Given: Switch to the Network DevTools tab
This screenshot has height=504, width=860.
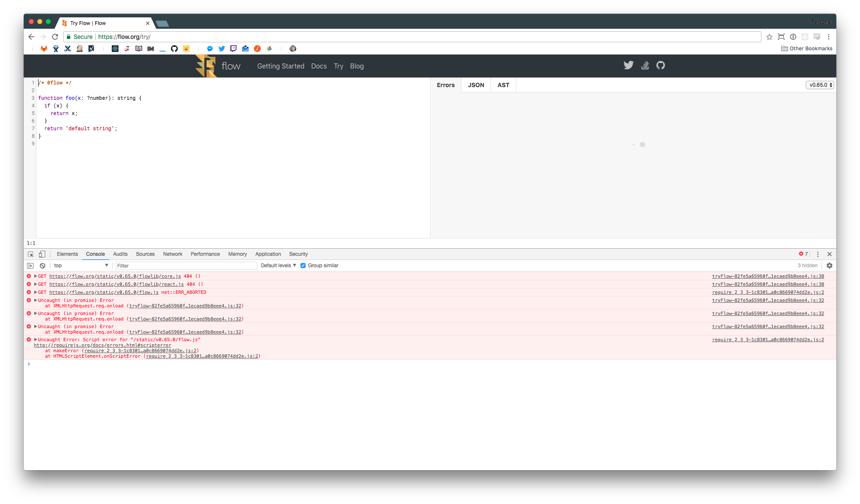Looking at the screenshot, I should [x=173, y=254].
